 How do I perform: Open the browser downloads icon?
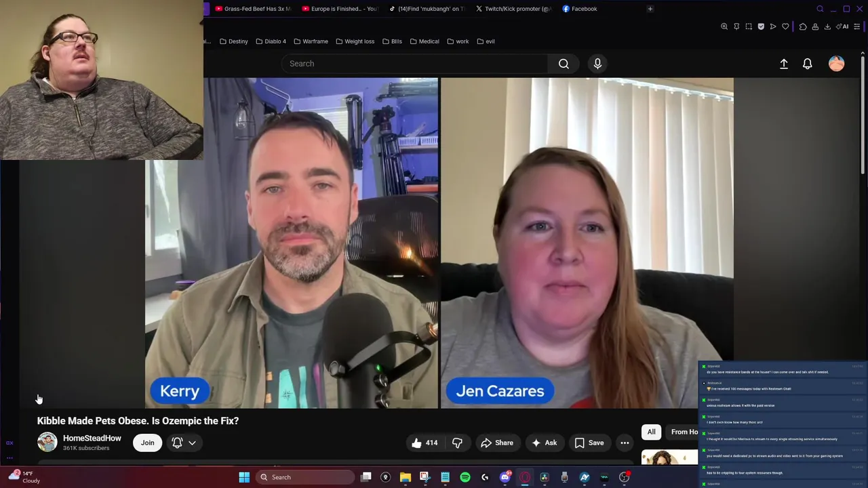[x=827, y=26]
